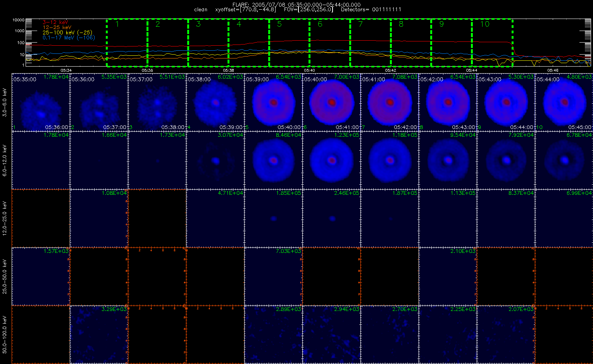Click the '12.0-25.0 keV' row label
Screen dimensions: 593x364
[4, 218]
